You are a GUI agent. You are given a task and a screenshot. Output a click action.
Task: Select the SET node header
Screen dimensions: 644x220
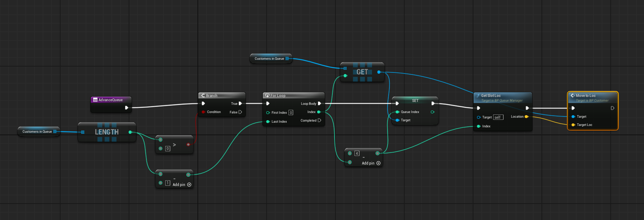[415, 101]
